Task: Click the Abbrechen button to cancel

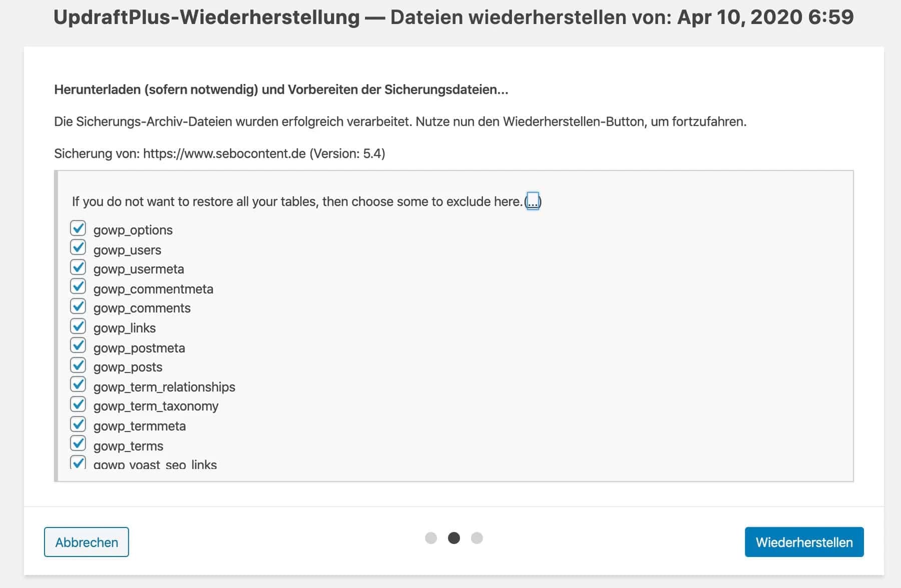Action: click(86, 542)
